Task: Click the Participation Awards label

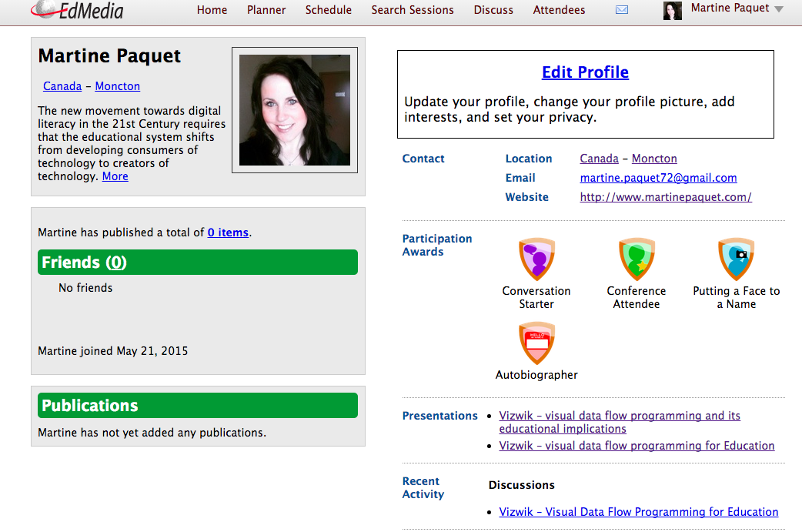Action: 437,245
